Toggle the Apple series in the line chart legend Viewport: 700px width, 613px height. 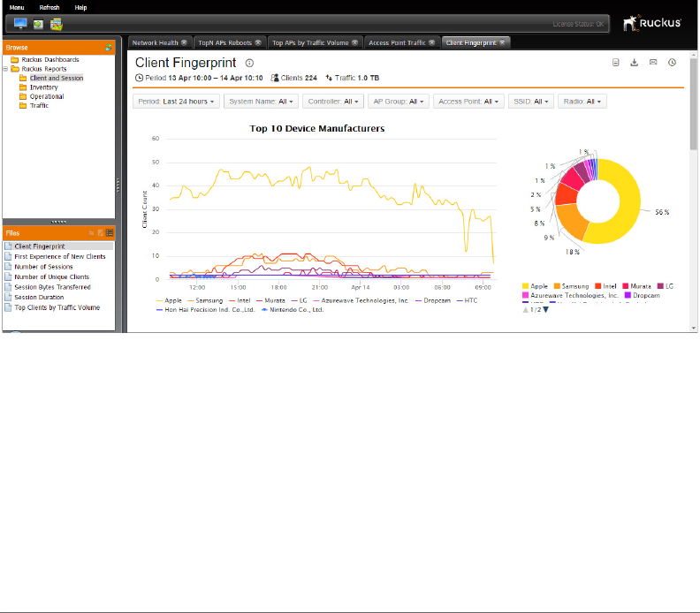169,300
